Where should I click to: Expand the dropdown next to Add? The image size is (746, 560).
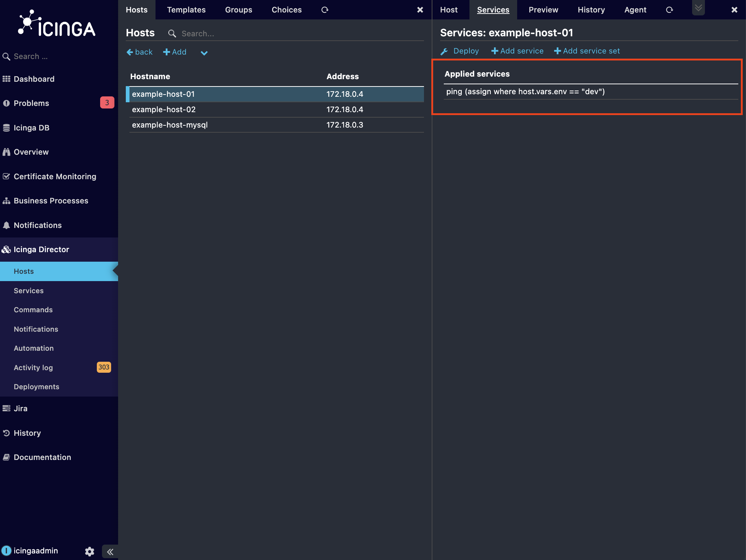[x=204, y=53]
